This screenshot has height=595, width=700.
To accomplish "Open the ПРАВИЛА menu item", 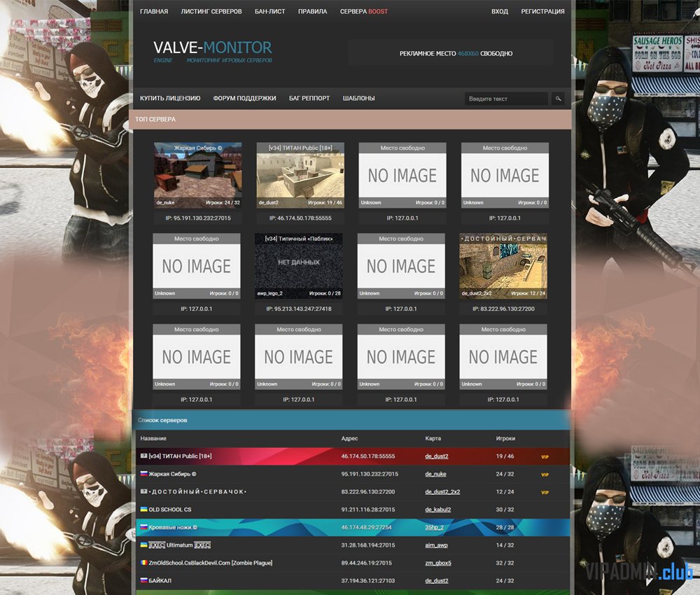I will coord(312,12).
